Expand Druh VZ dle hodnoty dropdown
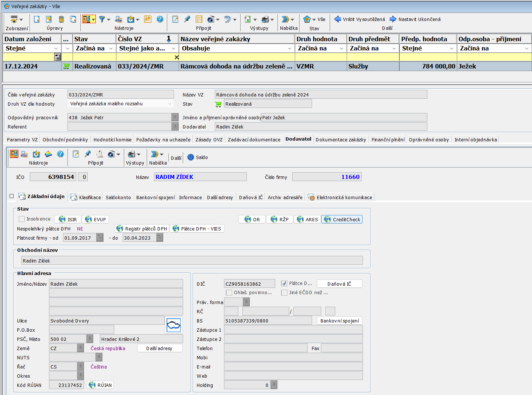This screenshot has width=532, height=395. 170,104
